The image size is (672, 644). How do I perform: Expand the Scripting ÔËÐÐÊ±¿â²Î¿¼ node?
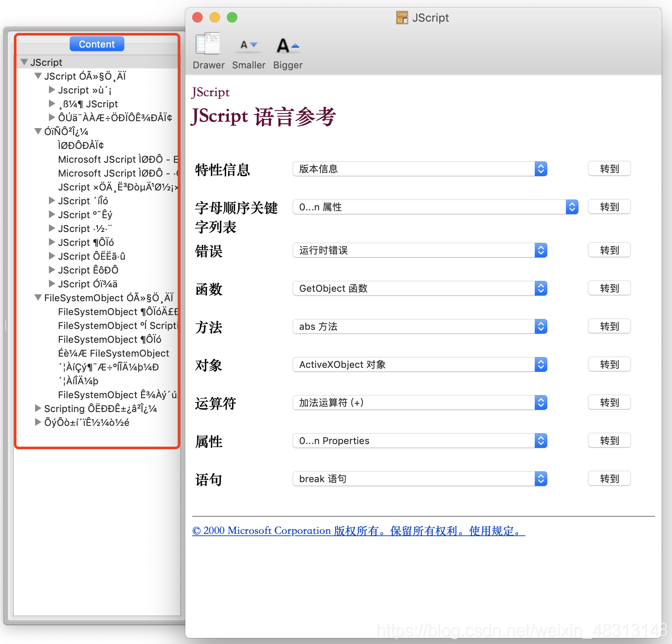tap(38, 408)
